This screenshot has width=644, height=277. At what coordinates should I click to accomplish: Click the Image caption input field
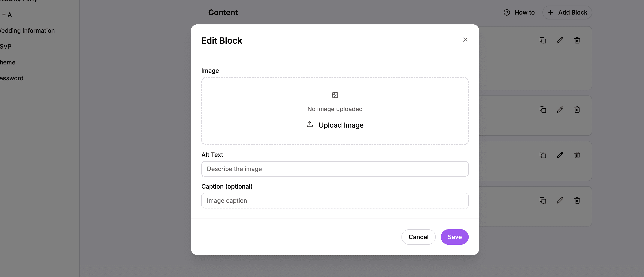tap(335, 200)
